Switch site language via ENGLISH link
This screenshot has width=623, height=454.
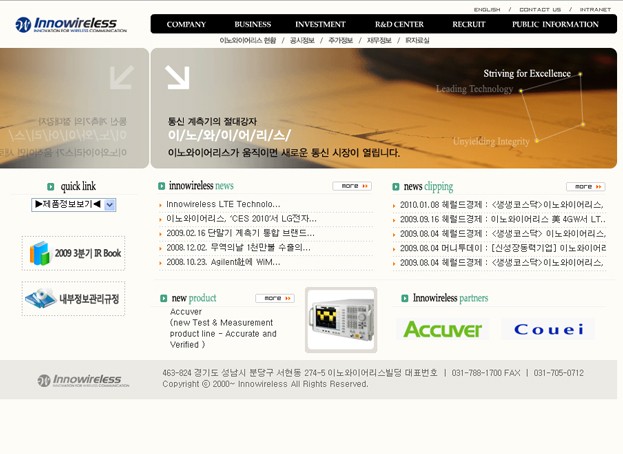coord(487,10)
